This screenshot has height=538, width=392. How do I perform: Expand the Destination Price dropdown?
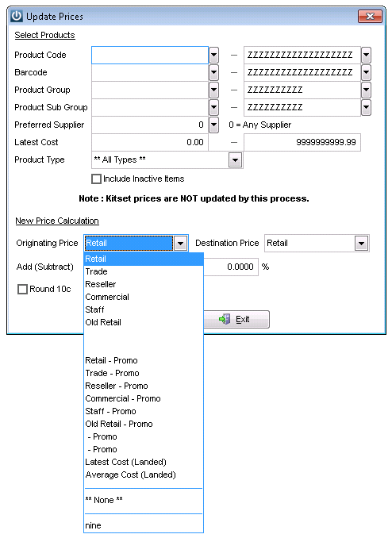pyautogui.click(x=361, y=244)
